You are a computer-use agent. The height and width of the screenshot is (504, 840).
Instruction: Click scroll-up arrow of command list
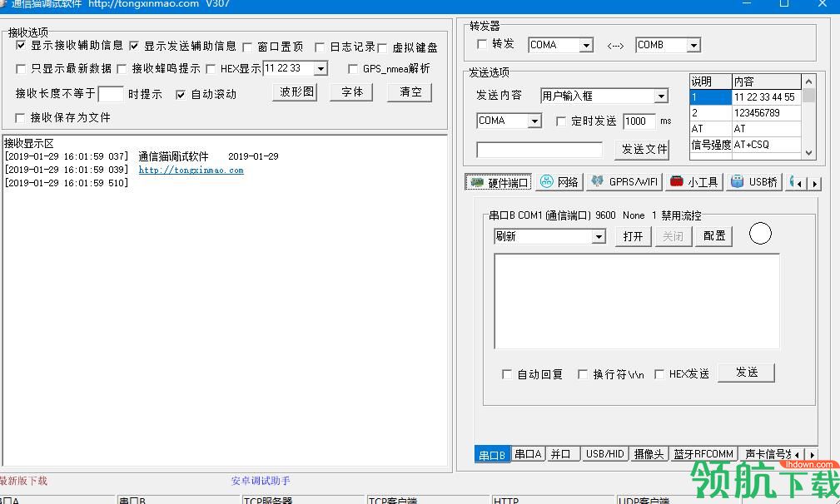click(808, 82)
